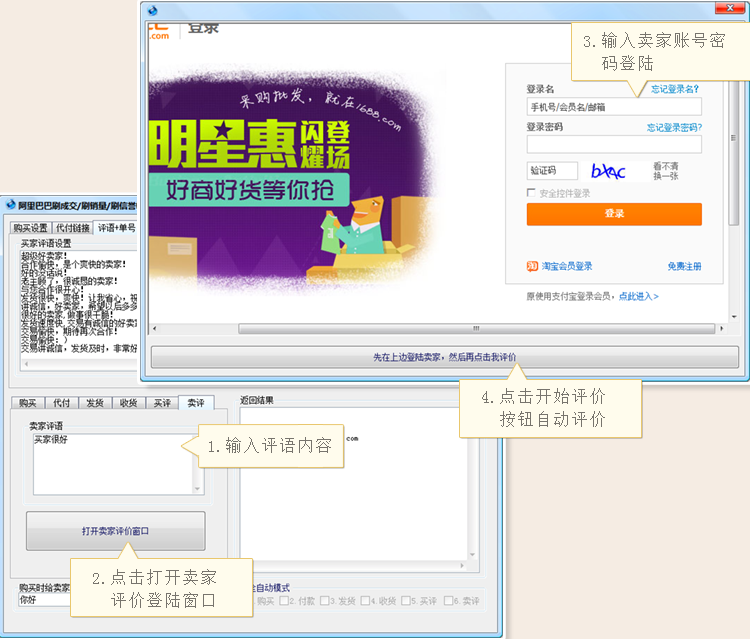Click the 先在上边登陆卖家，然后再点击我评价 button
This screenshot has height=639, width=750.
coord(445,357)
